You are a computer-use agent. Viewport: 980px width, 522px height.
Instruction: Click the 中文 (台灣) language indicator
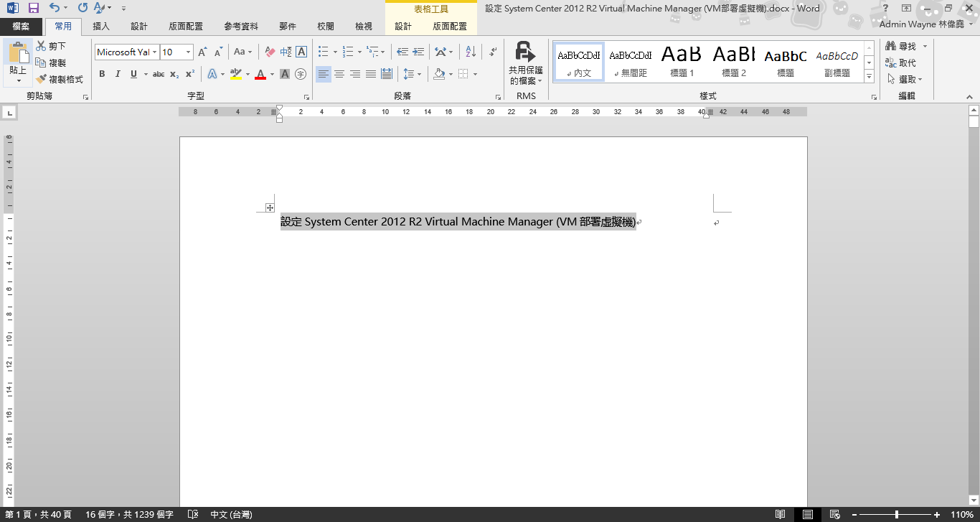(231, 514)
